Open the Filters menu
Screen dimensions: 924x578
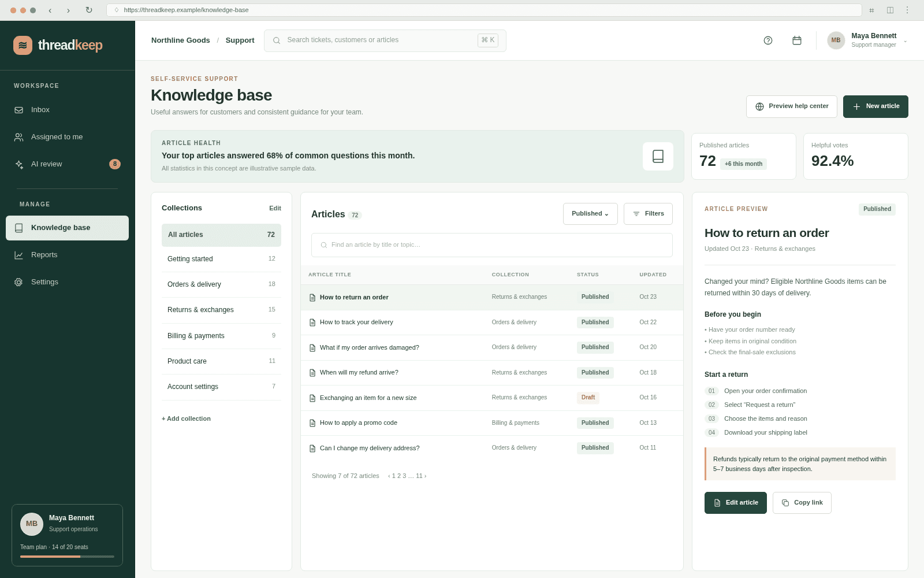pyautogui.click(x=648, y=214)
